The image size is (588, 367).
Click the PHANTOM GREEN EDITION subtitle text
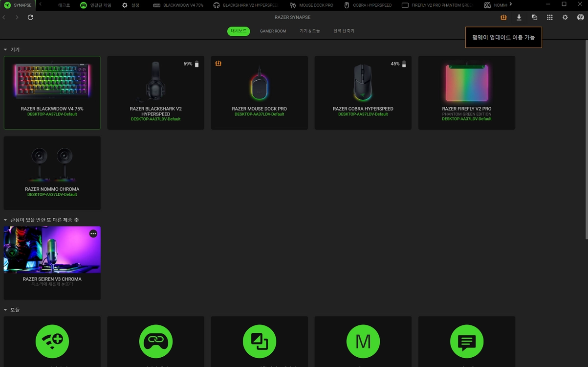pos(467,114)
